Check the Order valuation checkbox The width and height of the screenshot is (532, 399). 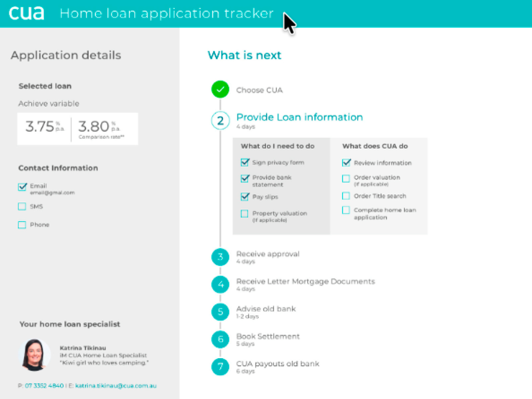[x=346, y=178]
